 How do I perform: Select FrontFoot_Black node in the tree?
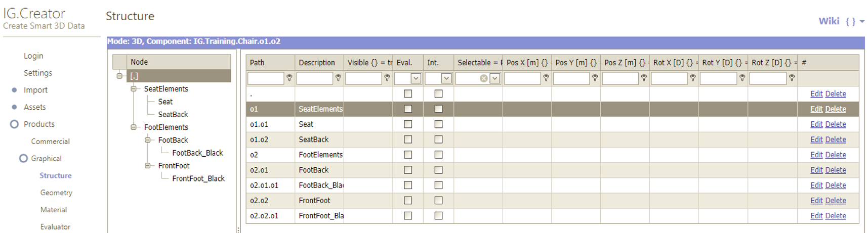198,178
